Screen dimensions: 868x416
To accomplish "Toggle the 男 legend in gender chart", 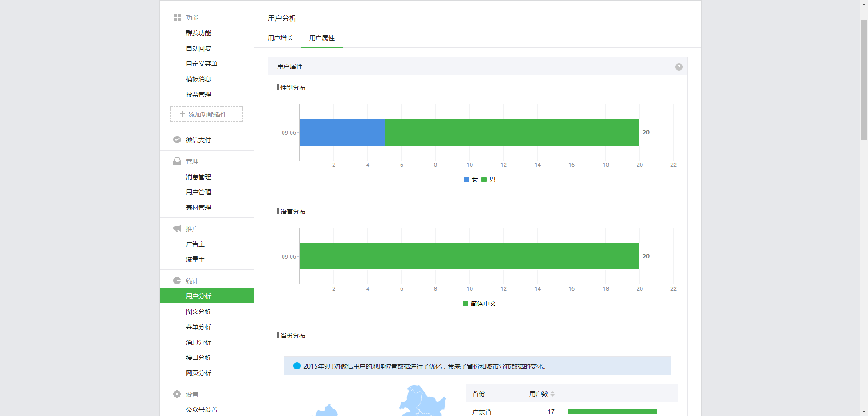I will pyautogui.click(x=489, y=180).
